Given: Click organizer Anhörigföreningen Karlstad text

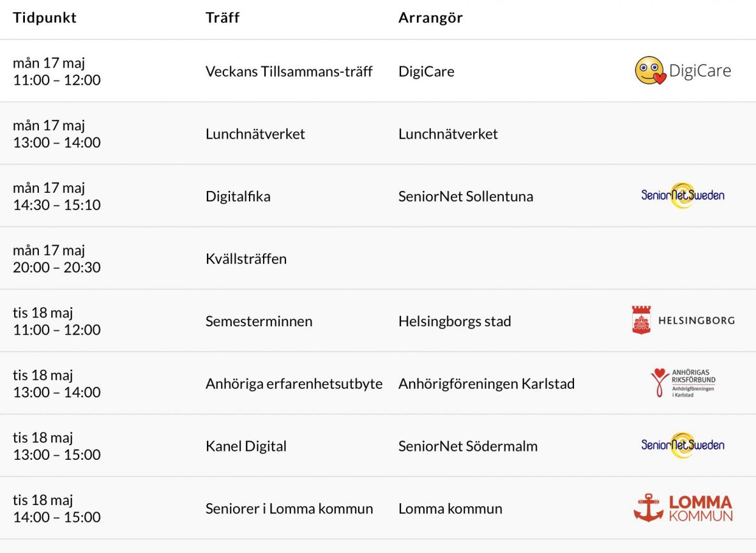Looking at the screenshot, I should pos(487,384).
